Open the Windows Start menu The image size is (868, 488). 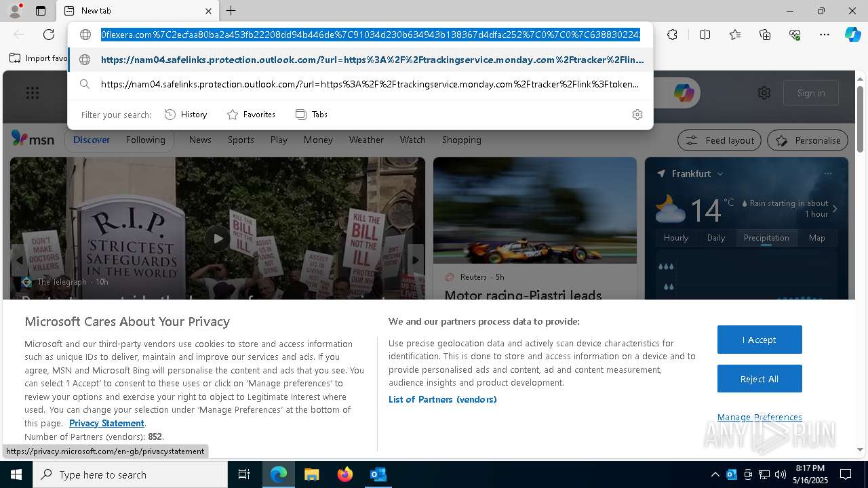tap(16, 474)
